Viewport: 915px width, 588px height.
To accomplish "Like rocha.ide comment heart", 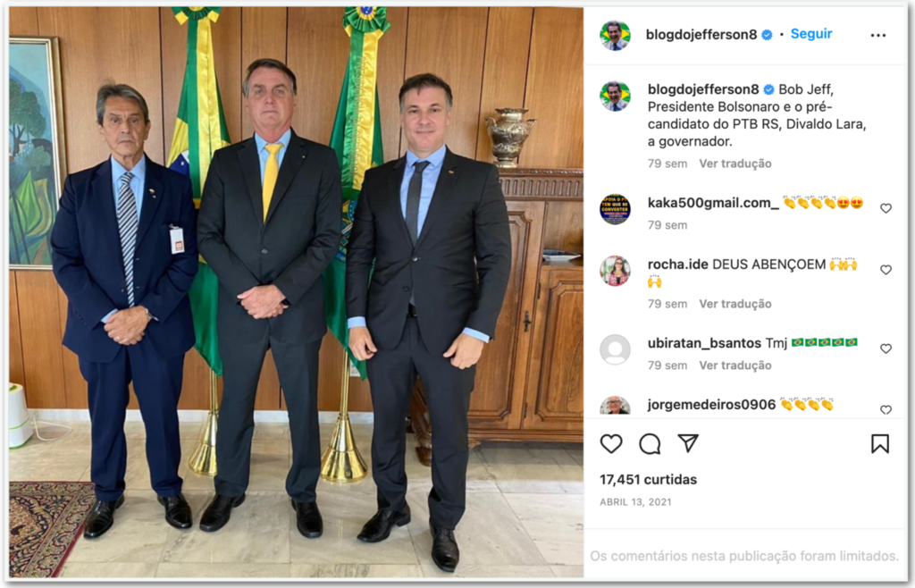I will click(x=886, y=270).
